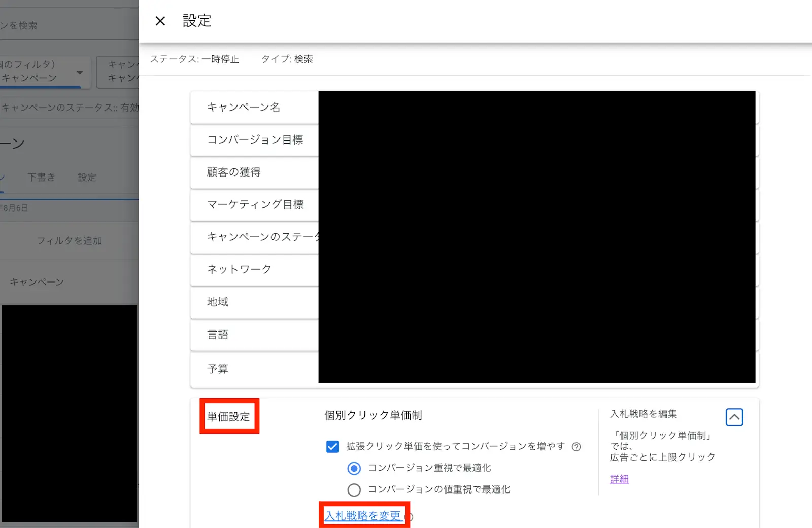This screenshot has height=528, width=812.
Task: Click フィルタを追加
Action: (70, 241)
